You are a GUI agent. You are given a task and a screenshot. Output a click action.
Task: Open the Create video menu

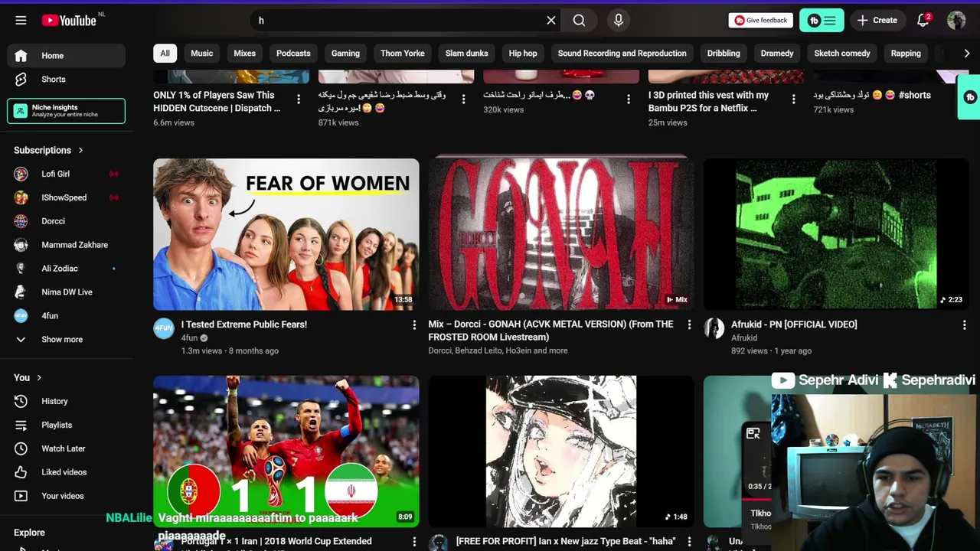[x=877, y=21]
